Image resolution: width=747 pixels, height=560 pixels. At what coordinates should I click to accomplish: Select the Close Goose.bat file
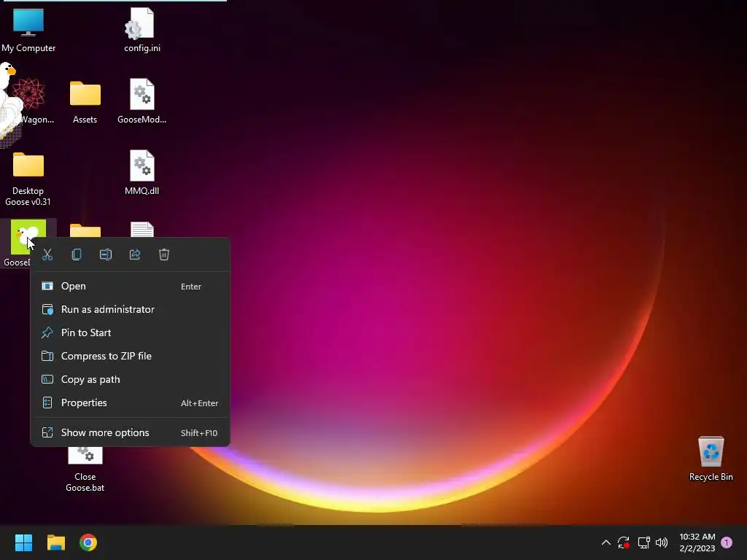tap(85, 469)
